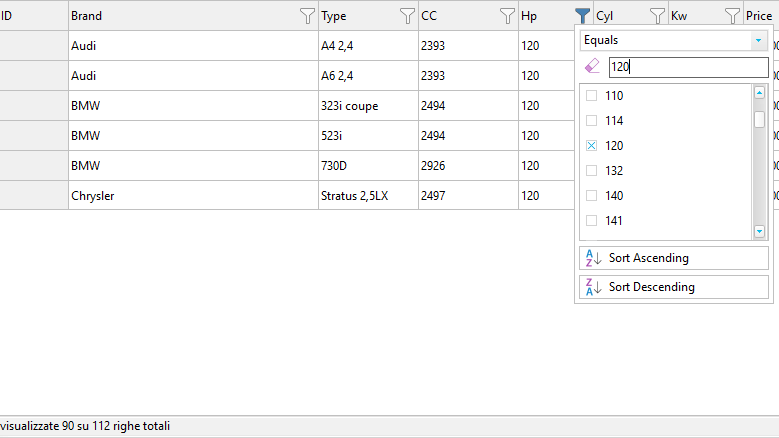Viewport: 779px width, 438px height.
Task: Click the Kw column filter icon
Action: tap(732, 16)
